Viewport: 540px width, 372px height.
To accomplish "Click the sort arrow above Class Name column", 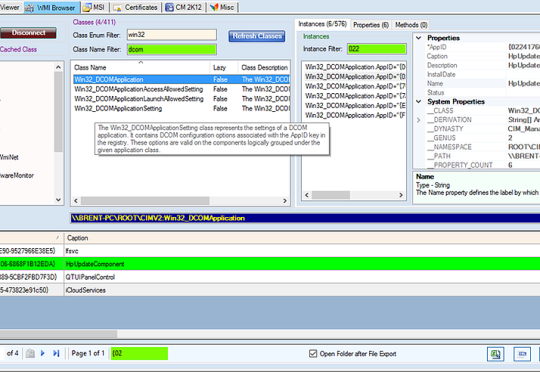I will pyautogui.click(x=141, y=62).
